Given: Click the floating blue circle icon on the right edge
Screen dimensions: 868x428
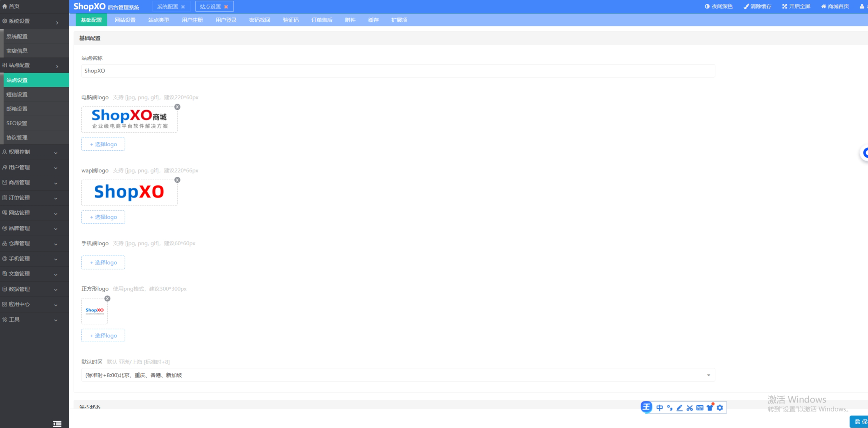Looking at the screenshot, I should (864, 153).
